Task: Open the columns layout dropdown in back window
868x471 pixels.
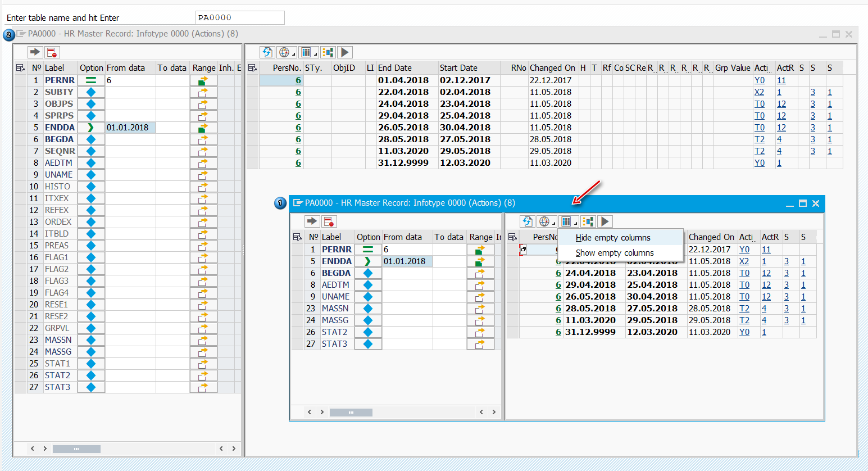Action: point(308,52)
